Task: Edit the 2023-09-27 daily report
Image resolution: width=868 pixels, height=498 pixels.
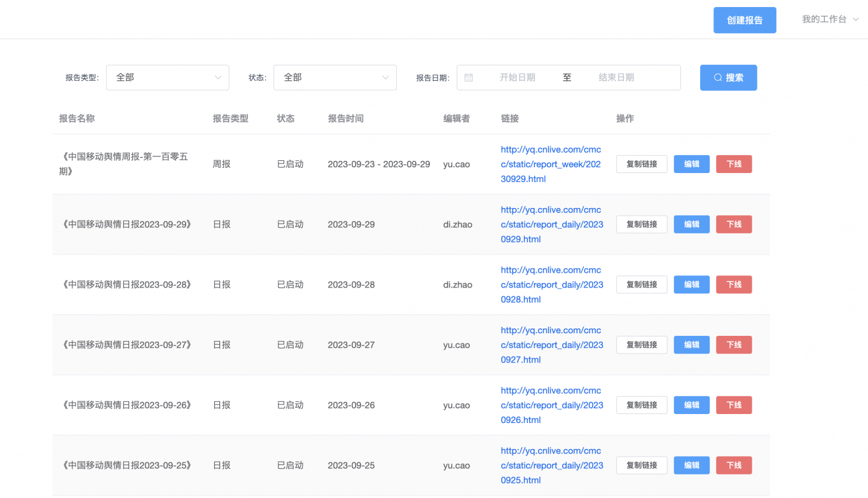Action: [692, 345]
